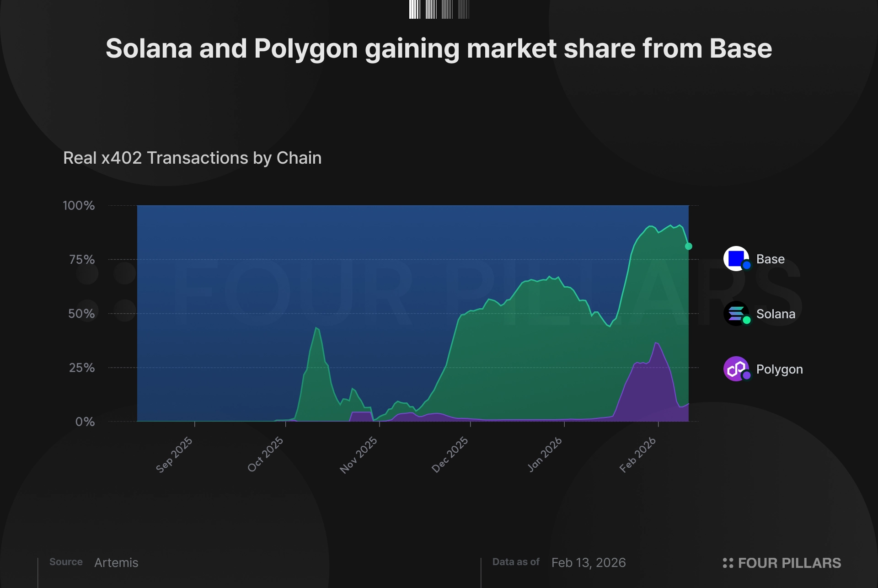Screen dimensions: 878x588
Task: Click the four-dot Four Pillars icon
Action: pyautogui.click(x=728, y=563)
